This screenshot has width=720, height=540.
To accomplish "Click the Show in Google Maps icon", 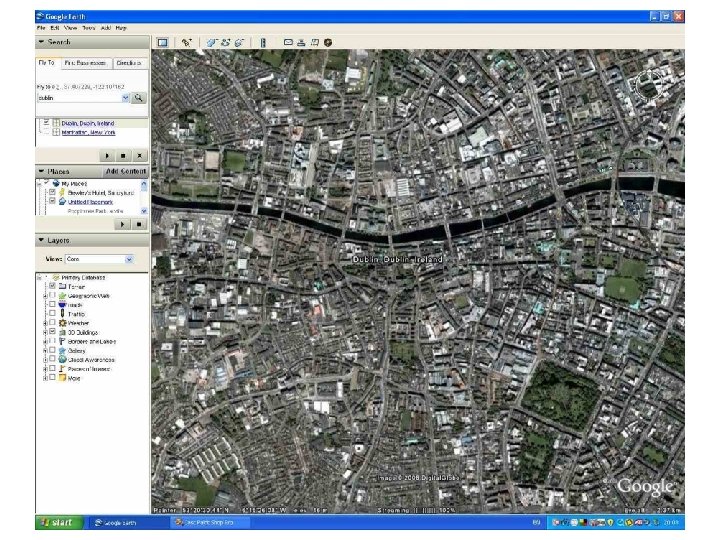I will pos(315,42).
